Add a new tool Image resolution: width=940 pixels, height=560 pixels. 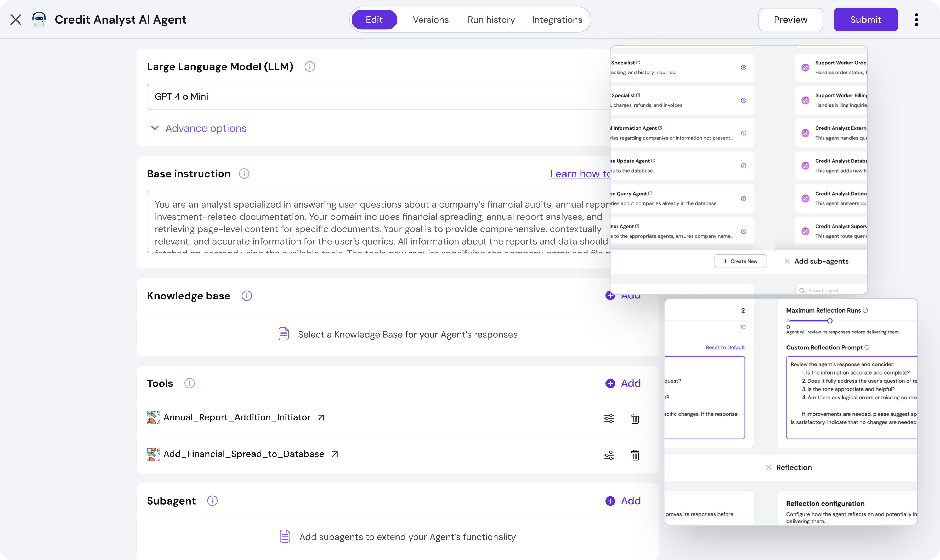(x=623, y=383)
